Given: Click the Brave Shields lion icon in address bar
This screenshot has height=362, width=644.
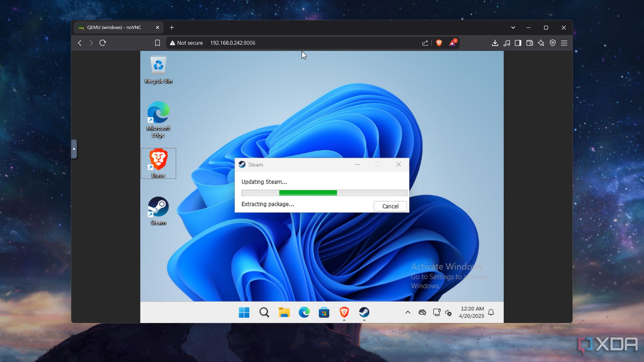Looking at the screenshot, I should [x=439, y=43].
